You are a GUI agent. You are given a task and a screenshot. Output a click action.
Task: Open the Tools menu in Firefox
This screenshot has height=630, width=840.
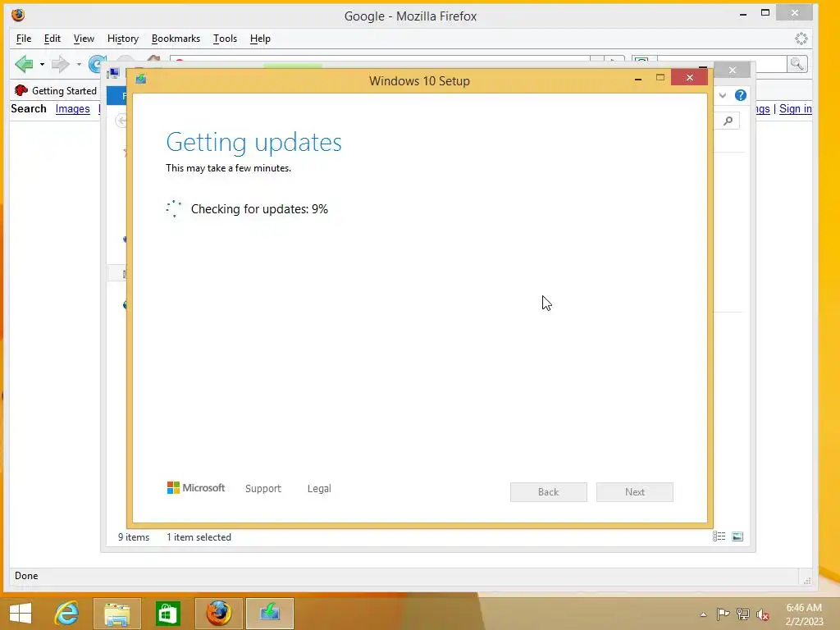click(x=225, y=39)
